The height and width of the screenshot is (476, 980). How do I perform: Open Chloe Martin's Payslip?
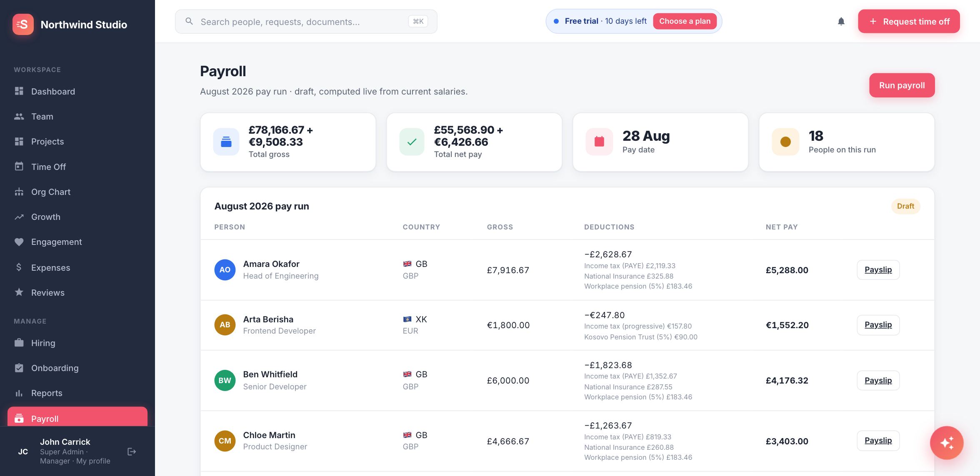click(x=878, y=441)
